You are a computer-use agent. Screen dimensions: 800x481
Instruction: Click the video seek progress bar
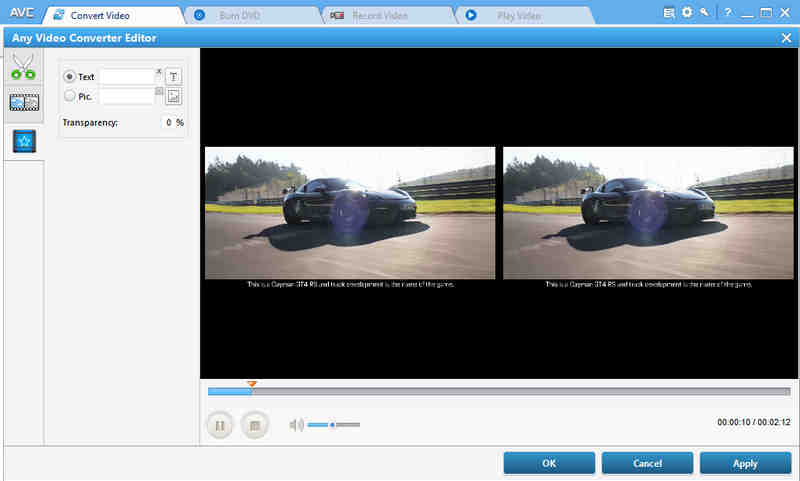(x=499, y=392)
